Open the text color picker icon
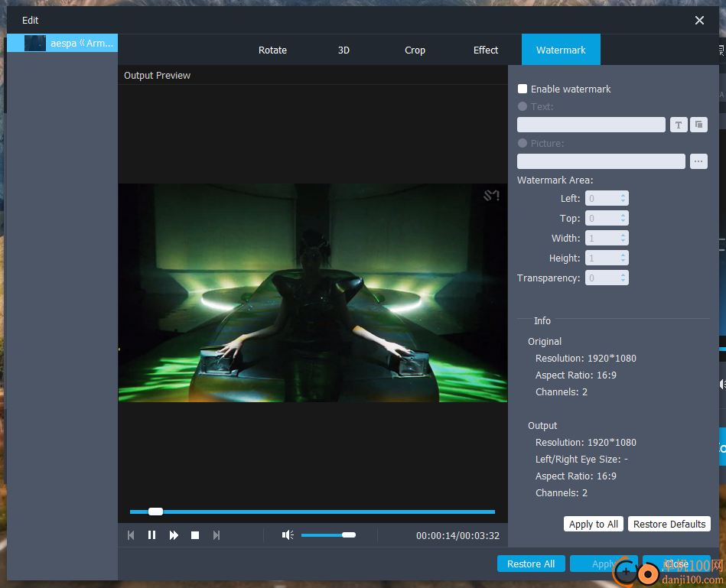Viewport: 726px width, 588px height. tap(698, 125)
